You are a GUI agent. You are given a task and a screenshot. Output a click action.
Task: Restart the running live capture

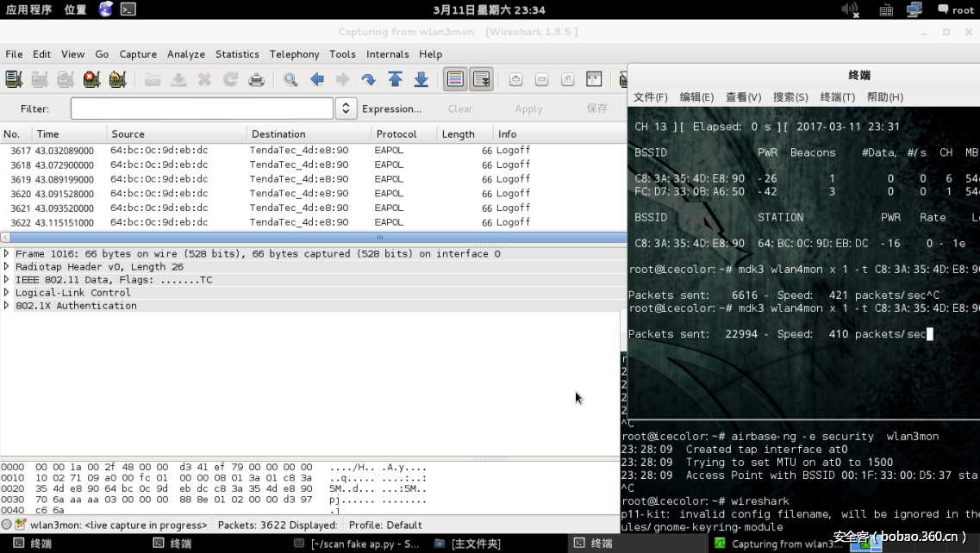point(117,80)
